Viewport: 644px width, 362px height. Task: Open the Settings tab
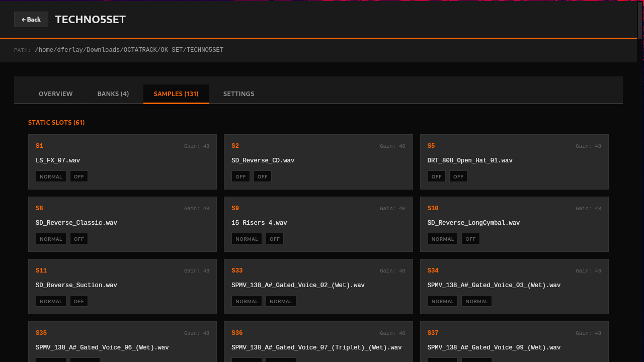click(238, 94)
